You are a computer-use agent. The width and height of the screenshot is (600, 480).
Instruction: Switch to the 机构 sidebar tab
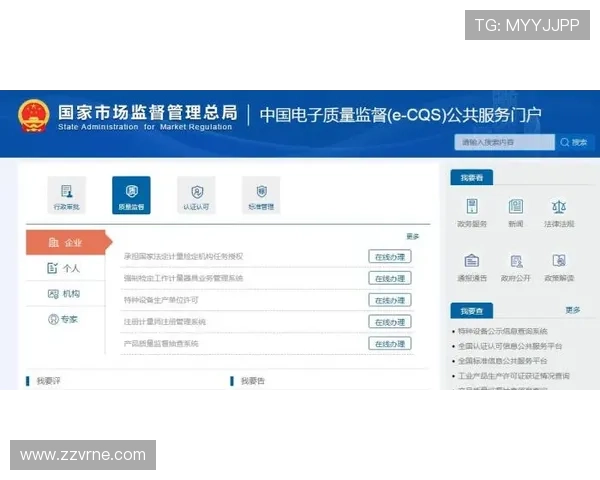point(66,294)
